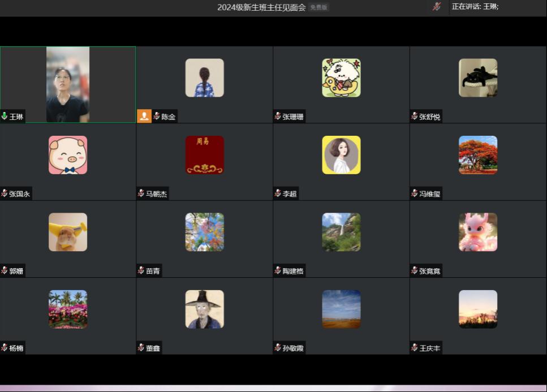
Task: Select the pink dragon avatar of 张宽宽
Action: pos(478,232)
